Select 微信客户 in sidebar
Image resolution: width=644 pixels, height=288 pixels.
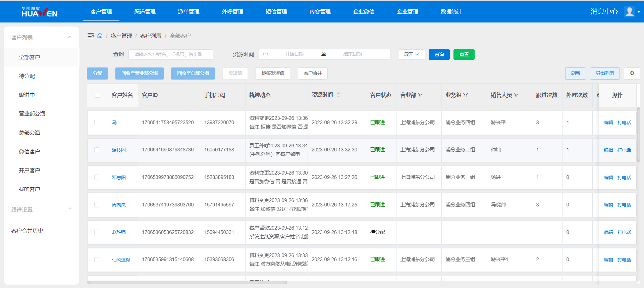(41, 151)
